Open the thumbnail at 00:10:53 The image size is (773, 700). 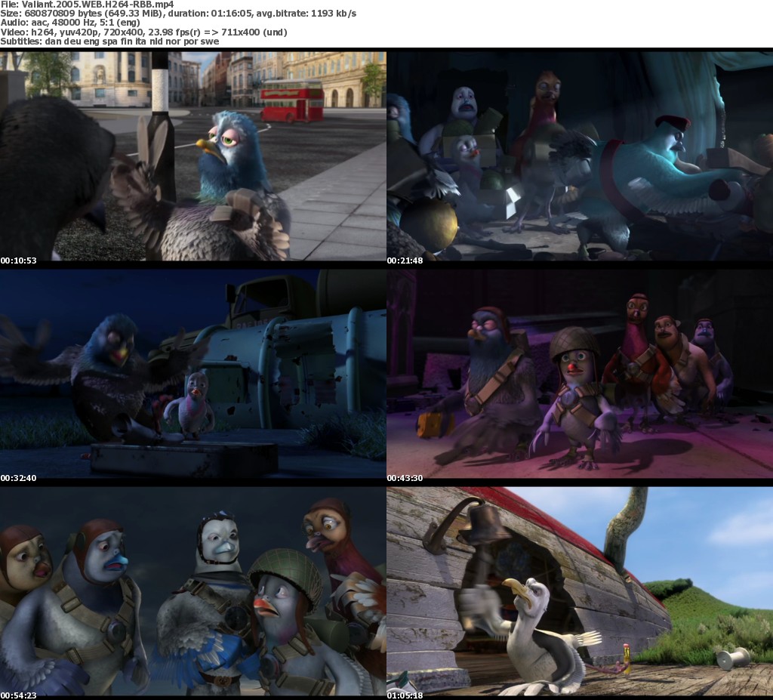(x=192, y=156)
